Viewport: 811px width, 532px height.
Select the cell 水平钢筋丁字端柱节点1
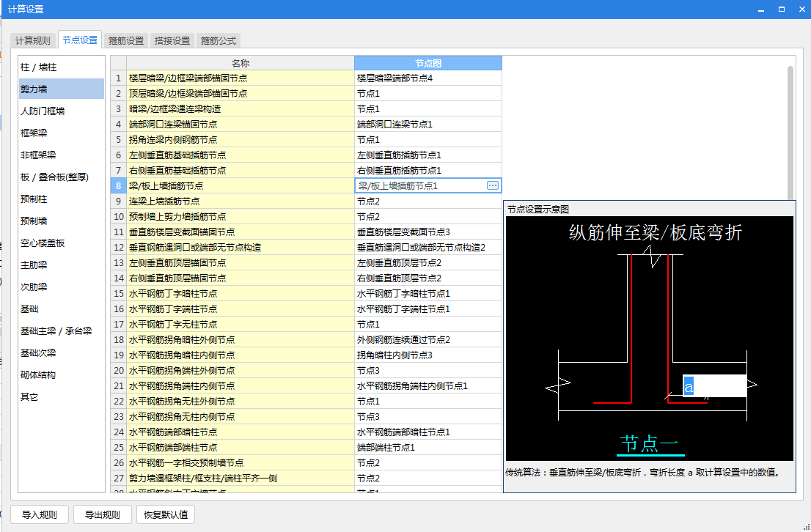coord(428,309)
